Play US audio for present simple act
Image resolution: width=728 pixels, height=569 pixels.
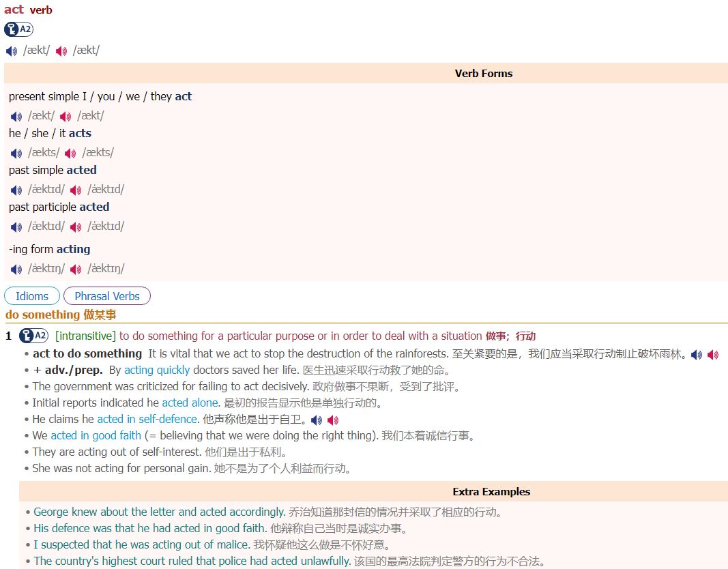click(65, 116)
